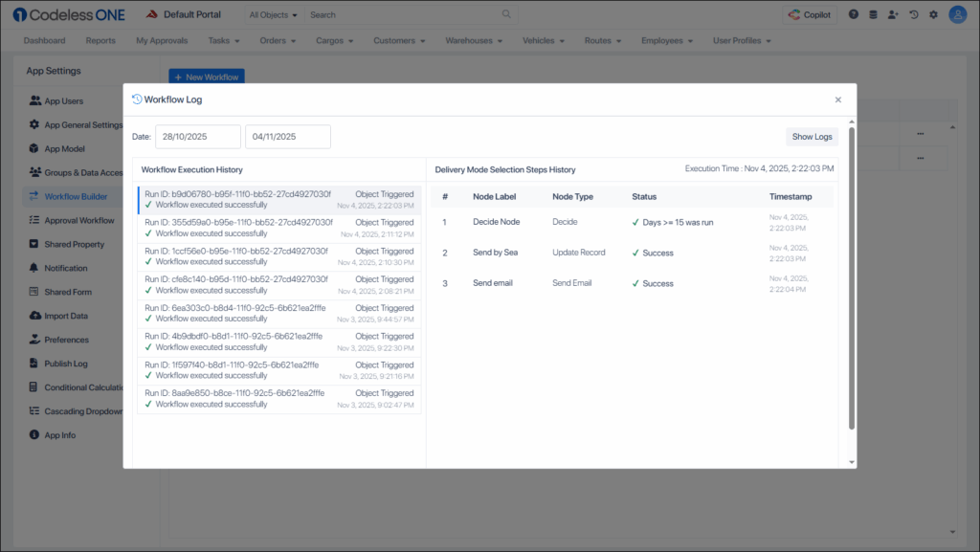Click the Codeless ONE logo

67,14
